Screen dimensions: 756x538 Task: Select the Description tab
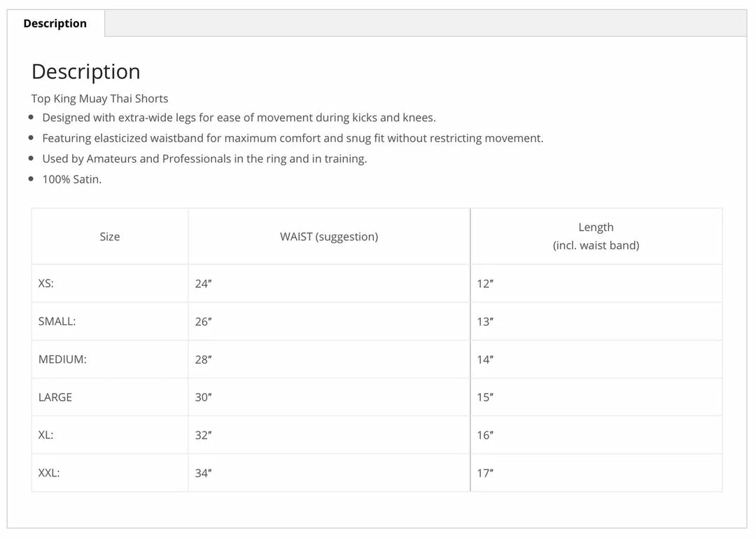click(55, 23)
